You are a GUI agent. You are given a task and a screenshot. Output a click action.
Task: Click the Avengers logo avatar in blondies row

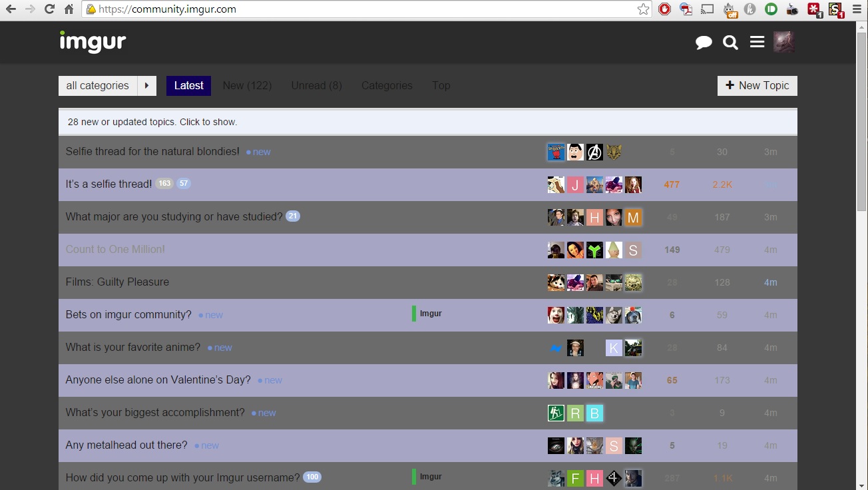click(x=594, y=152)
